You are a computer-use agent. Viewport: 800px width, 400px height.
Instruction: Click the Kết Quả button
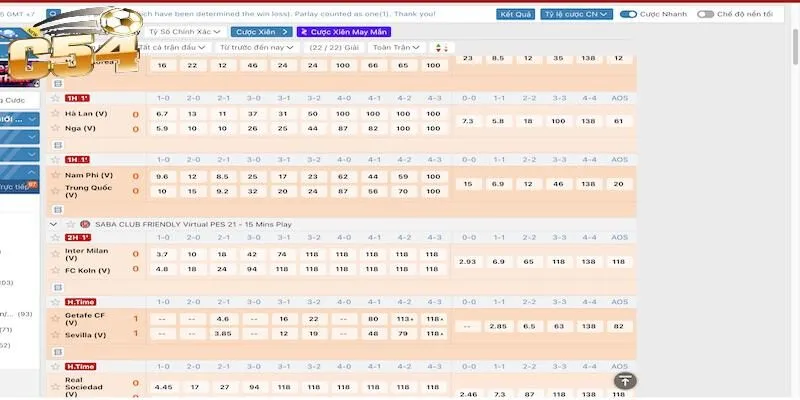point(516,15)
